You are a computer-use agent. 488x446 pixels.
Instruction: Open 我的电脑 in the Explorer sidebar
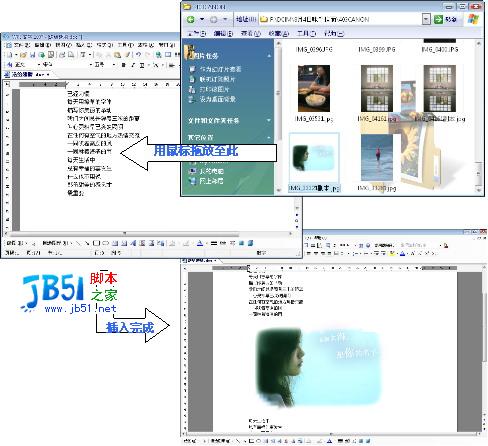coord(206,171)
